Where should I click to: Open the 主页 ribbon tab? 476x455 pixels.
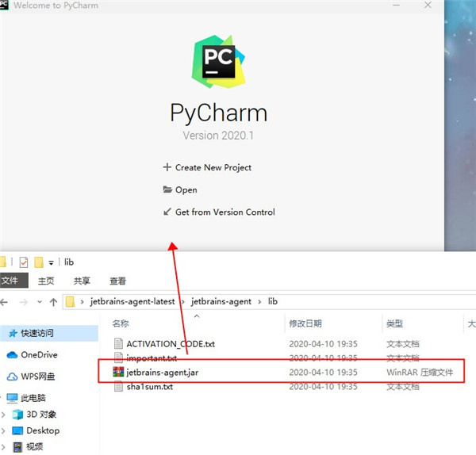click(x=46, y=281)
